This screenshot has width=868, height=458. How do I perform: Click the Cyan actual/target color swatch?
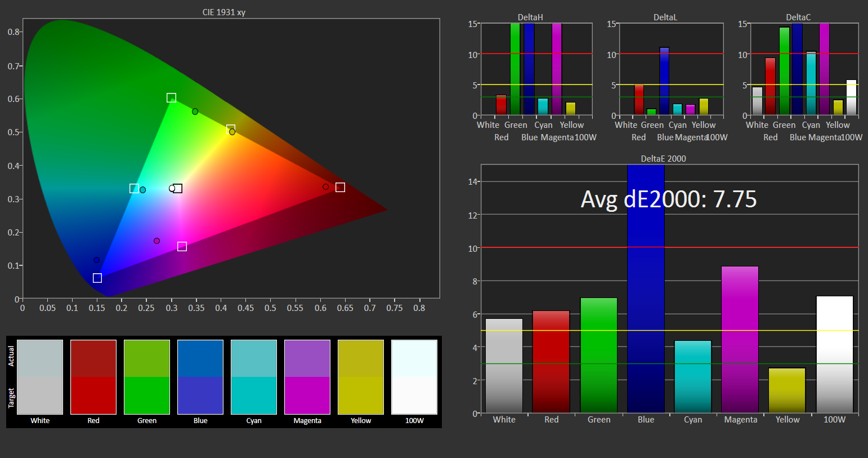(254, 377)
